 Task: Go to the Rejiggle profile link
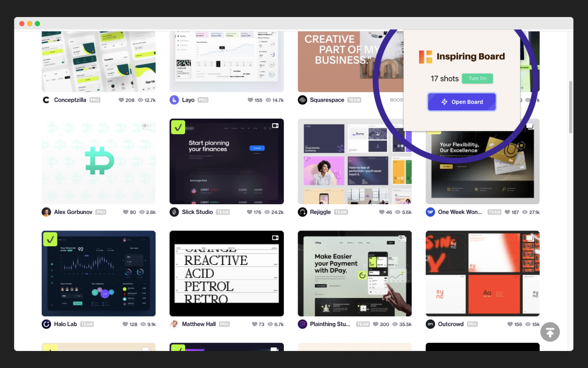(x=321, y=212)
